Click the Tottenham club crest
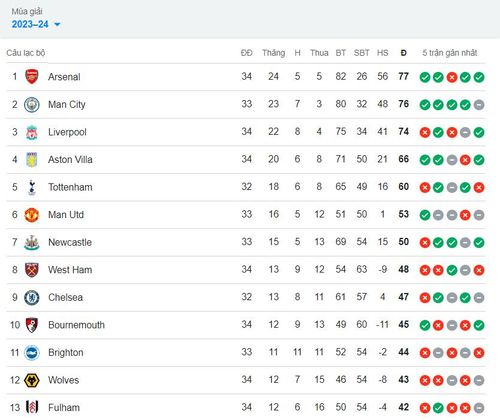Image resolution: width=500 pixels, height=420 pixels. coord(32,187)
